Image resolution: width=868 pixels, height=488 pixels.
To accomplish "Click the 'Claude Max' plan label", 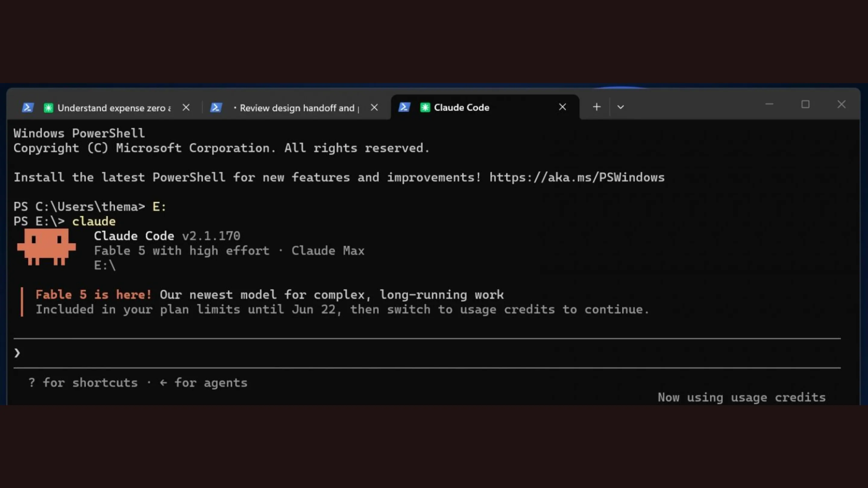I will pyautogui.click(x=328, y=251).
